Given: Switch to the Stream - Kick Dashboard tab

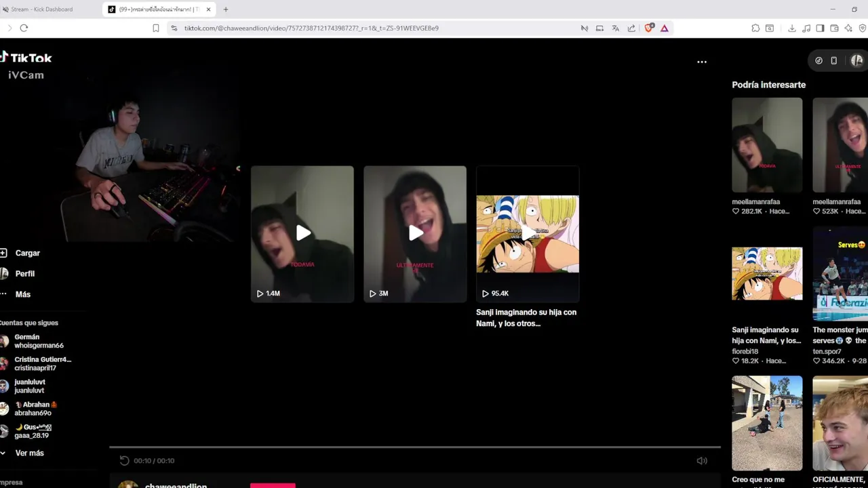Looking at the screenshot, I should coord(42,9).
